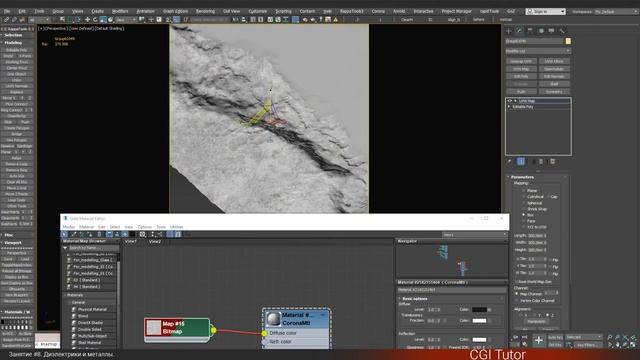Click the Orbit viewport navigation icon
The width and height of the screenshot is (640, 360).
coord(625,345)
